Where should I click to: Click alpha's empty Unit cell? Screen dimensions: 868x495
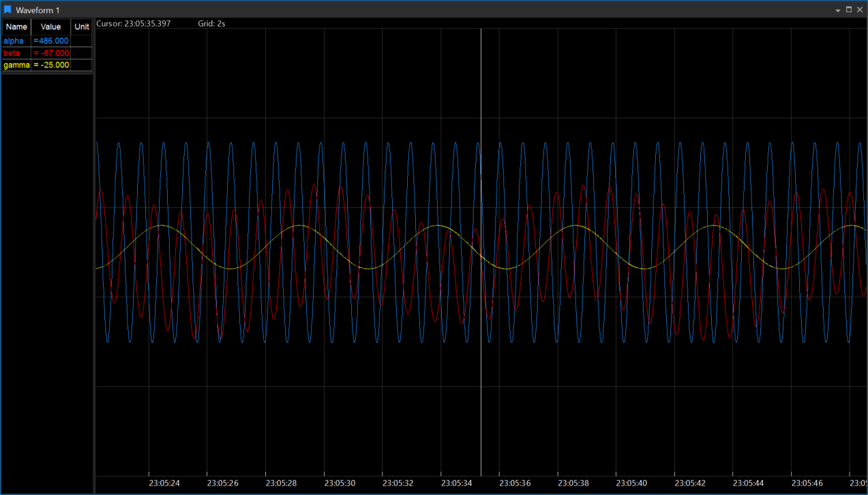[x=81, y=40]
